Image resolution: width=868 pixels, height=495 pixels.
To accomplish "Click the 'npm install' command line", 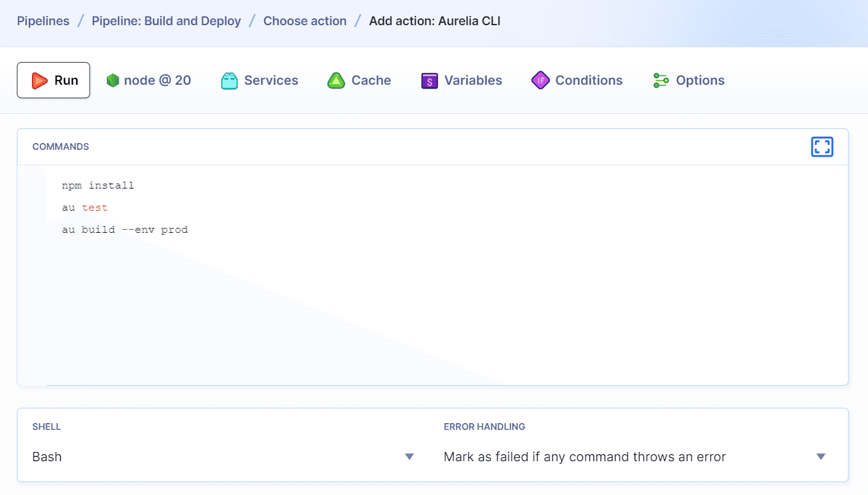I will pos(98,185).
